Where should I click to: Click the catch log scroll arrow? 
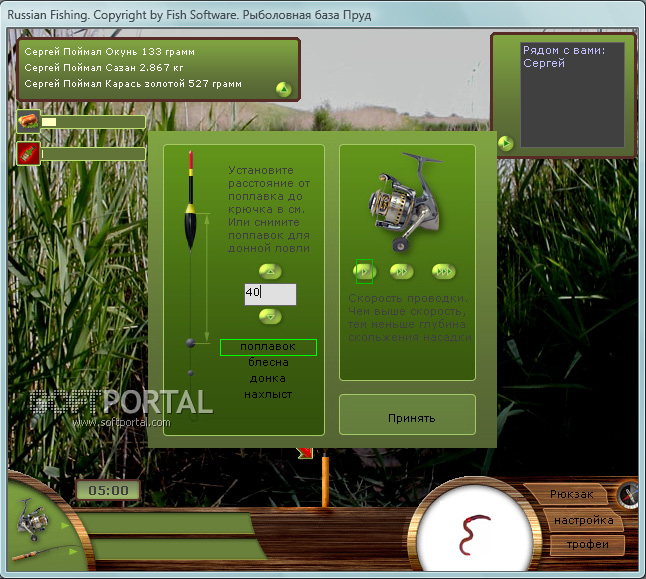click(x=283, y=89)
